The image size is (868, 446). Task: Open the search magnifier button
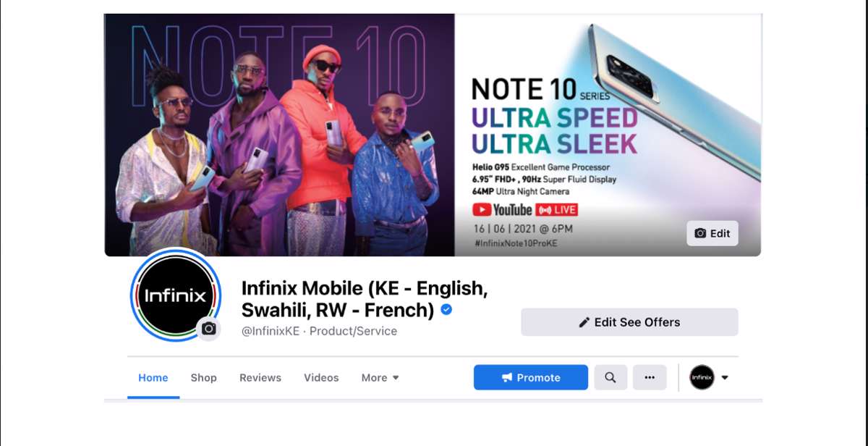pyautogui.click(x=610, y=377)
